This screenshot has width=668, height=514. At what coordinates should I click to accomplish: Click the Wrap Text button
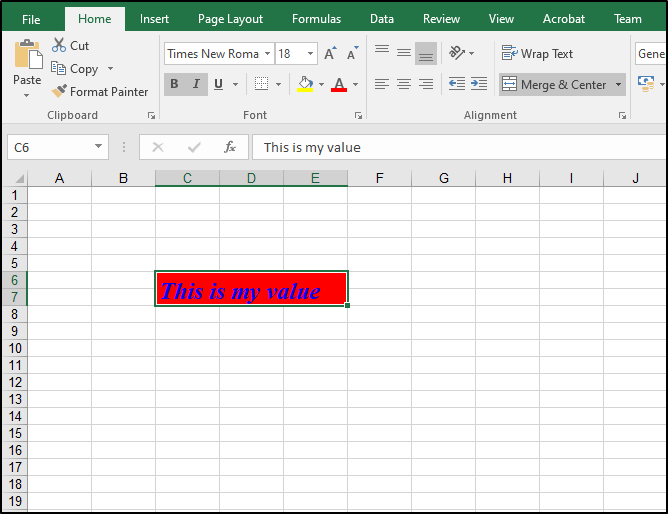click(537, 54)
